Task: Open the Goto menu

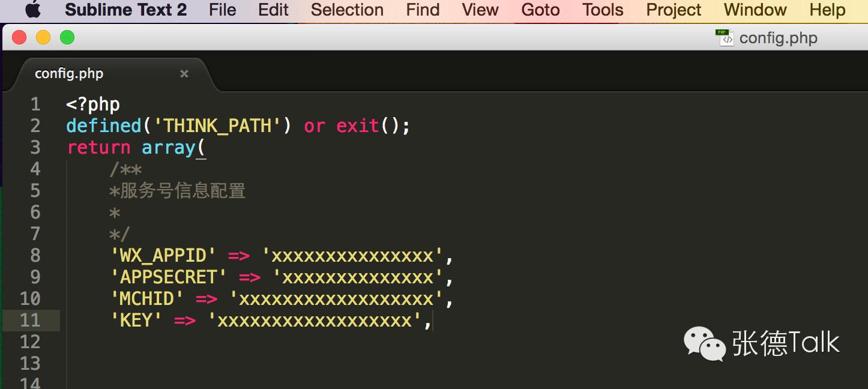Action: (540, 10)
